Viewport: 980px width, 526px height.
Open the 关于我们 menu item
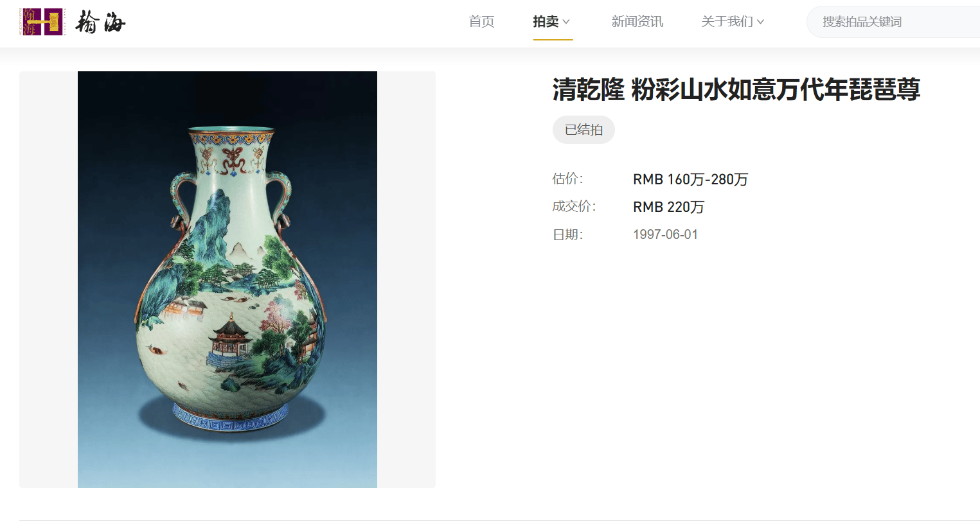pyautogui.click(x=727, y=22)
